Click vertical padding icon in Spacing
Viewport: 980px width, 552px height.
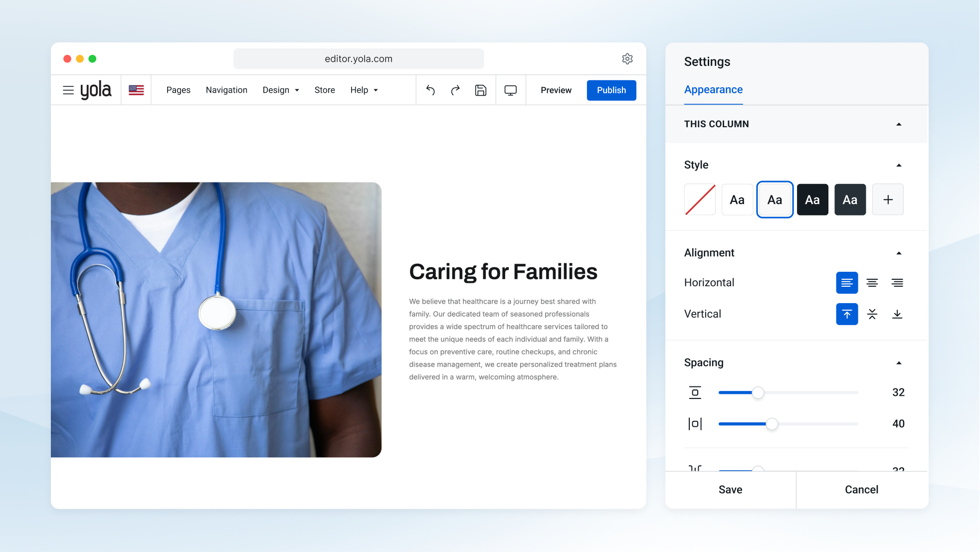tap(695, 392)
